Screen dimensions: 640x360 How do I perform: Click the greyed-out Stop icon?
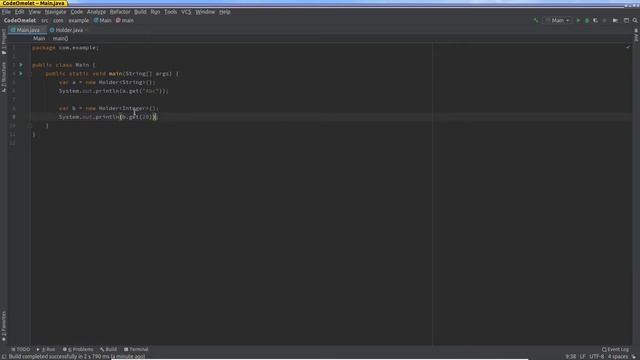click(x=604, y=20)
